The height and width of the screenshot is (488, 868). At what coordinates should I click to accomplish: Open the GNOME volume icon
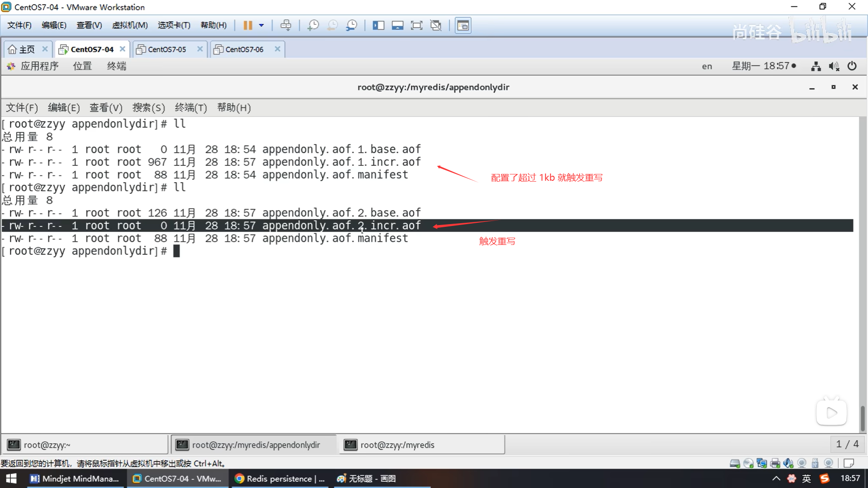834,66
